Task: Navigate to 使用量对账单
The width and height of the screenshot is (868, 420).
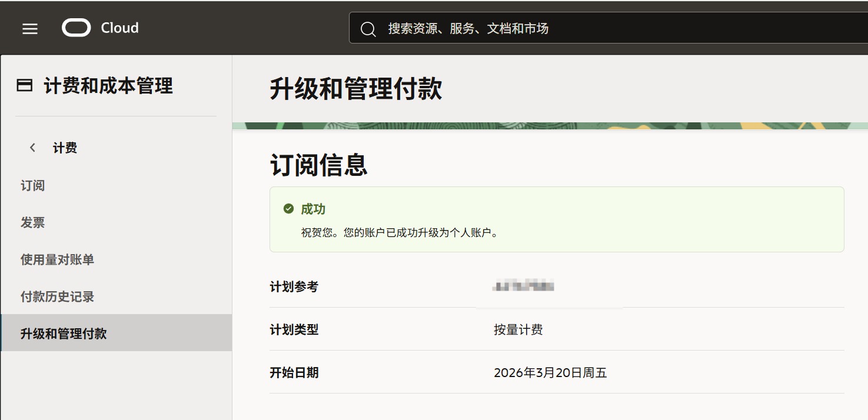Action: point(56,259)
